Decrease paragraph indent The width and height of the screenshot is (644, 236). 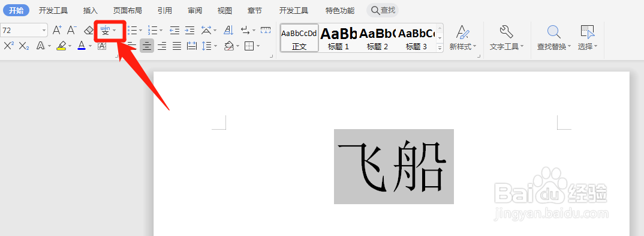coord(174,30)
